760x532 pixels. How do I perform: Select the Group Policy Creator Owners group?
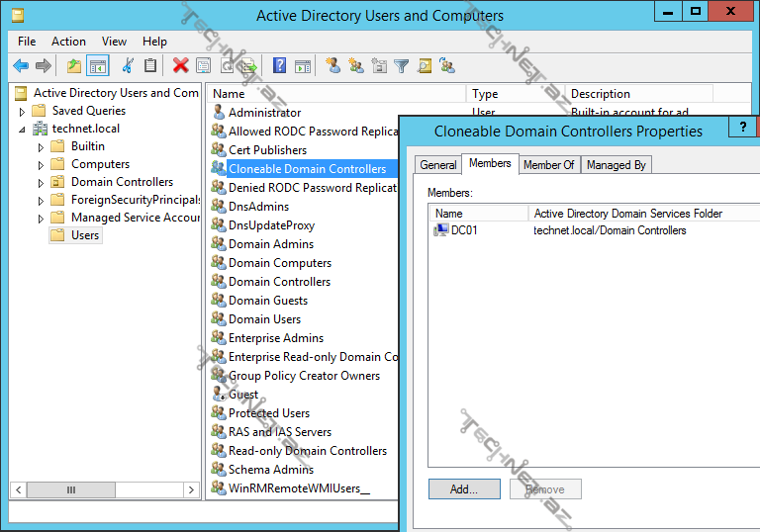pyautogui.click(x=296, y=376)
